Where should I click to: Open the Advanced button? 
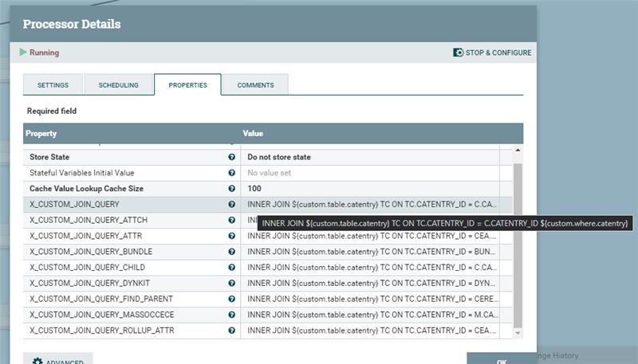coord(58,361)
